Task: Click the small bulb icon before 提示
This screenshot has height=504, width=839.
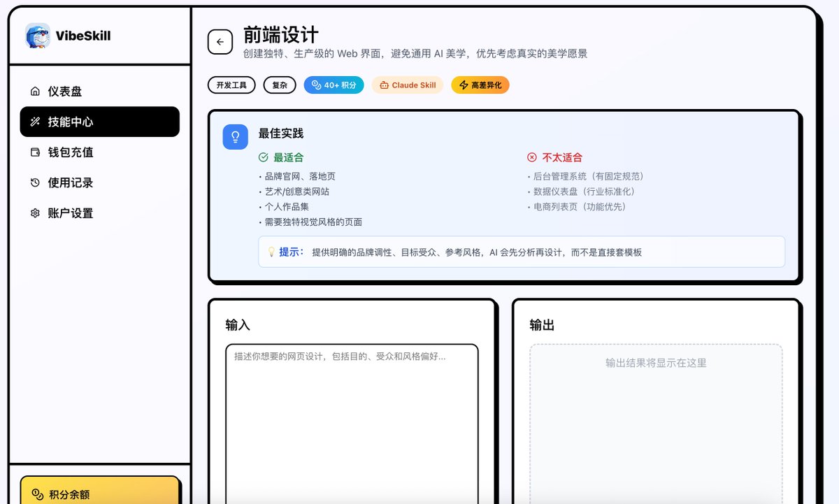Action: pyautogui.click(x=271, y=252)
